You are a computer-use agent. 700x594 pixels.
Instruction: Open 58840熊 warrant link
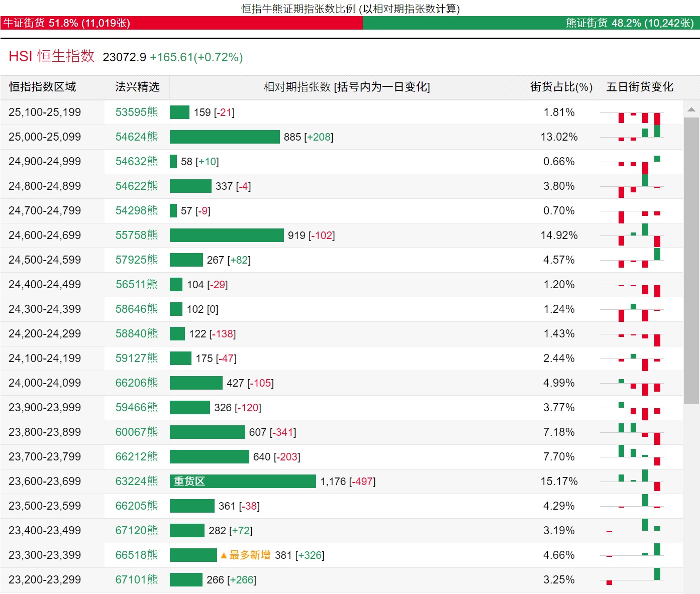click(x=137, y=333)
